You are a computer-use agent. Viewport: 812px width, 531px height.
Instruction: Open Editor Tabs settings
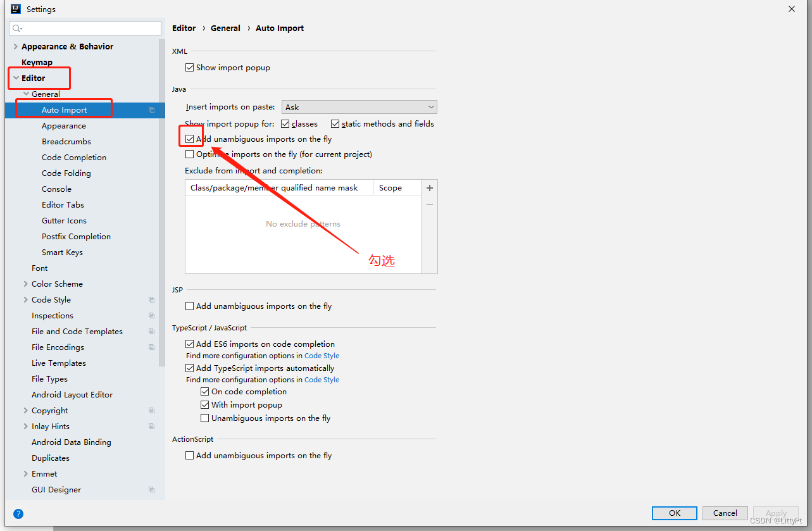(x=63, y=205)
